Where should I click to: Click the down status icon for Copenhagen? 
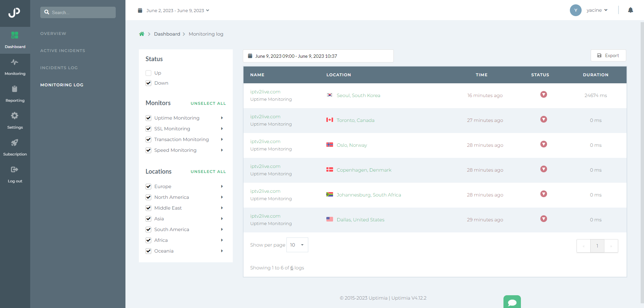544,169
